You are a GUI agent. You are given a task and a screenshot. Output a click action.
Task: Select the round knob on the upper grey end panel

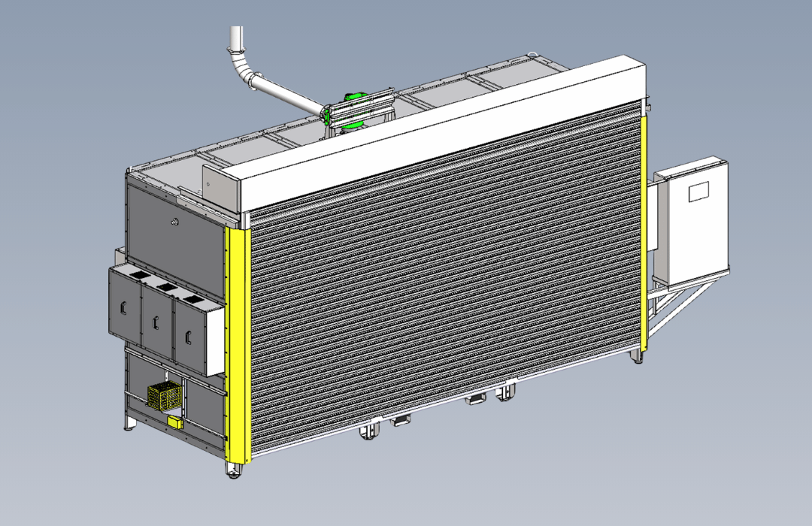tap(175, 222)
